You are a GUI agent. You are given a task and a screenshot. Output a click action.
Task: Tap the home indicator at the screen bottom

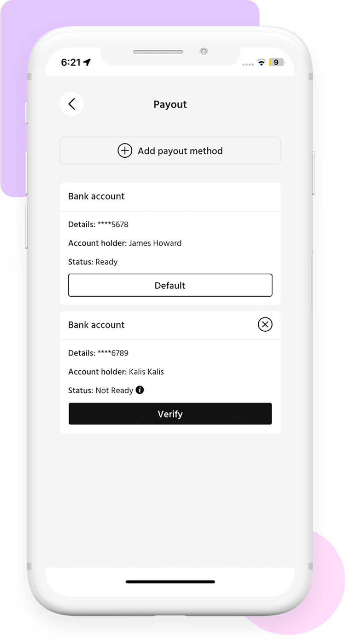coord(170,582)
